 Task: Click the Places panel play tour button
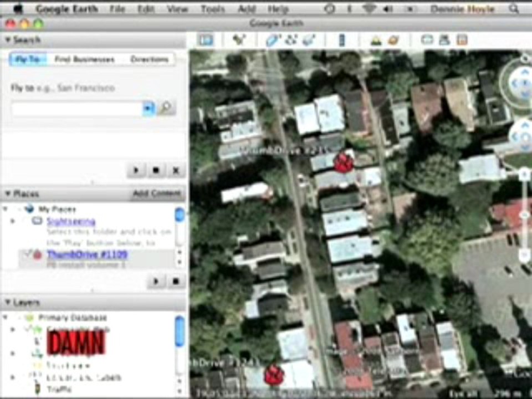click(156, 282)
